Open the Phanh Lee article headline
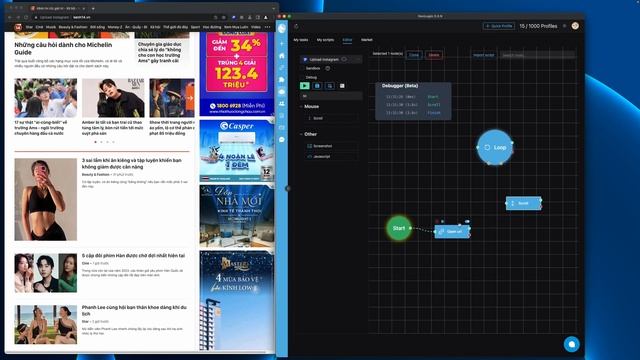 click(x=134, y=310)
